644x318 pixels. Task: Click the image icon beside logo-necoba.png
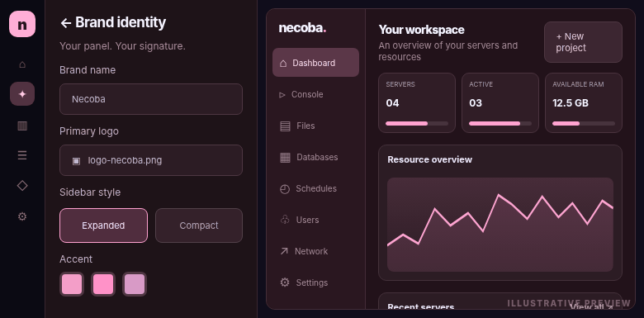click(76, 160)
